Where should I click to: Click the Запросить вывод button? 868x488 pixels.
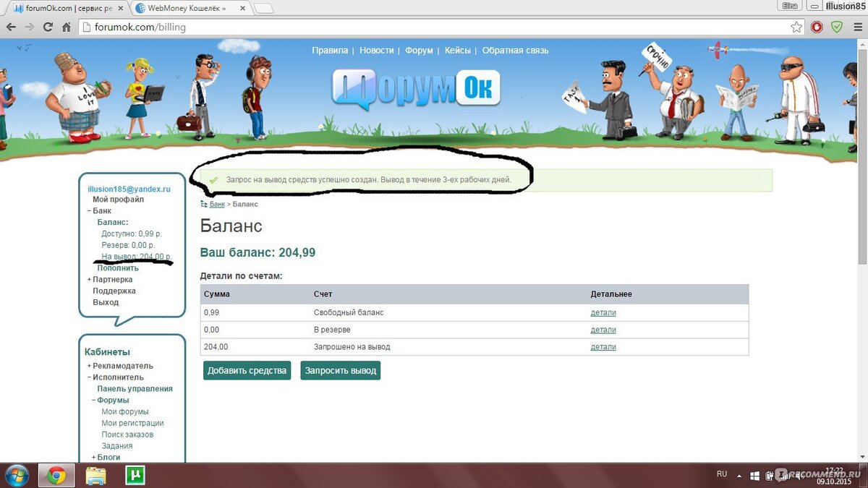coord(341,370)
